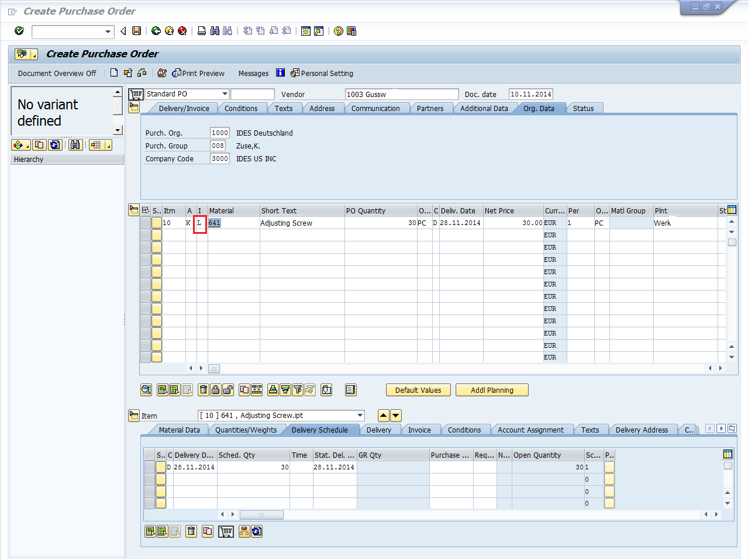Click the Default Values button
This screenshot has width=748, height=560.
click(x=418, y=390)
